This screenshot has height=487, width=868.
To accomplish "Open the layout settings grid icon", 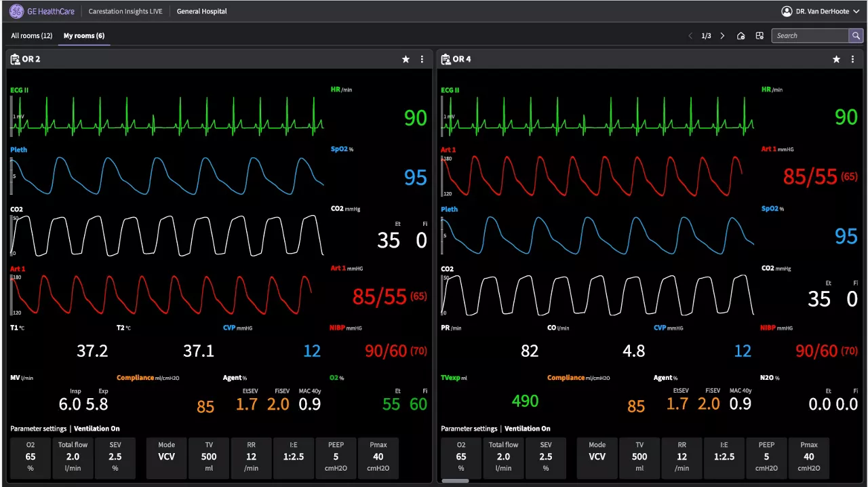I will coord(759,36).
